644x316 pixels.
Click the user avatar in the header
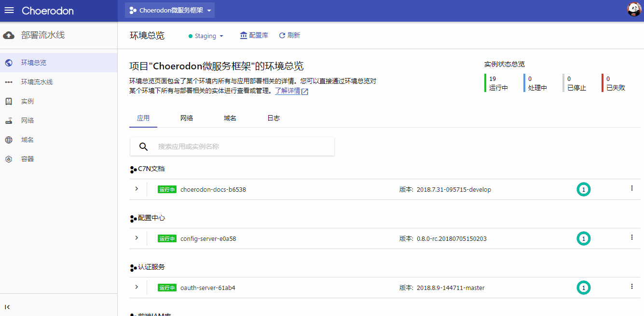point(634,10)
